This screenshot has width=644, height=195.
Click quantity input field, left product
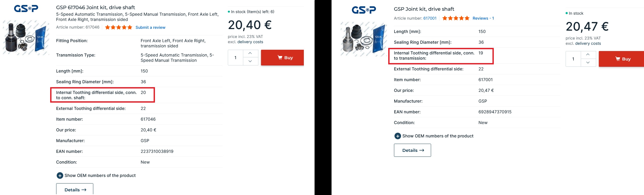[235, 58]
